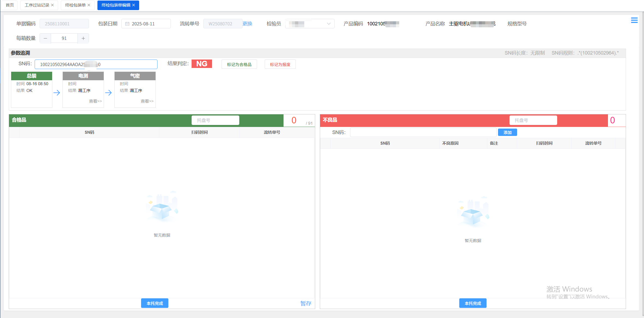Close the 终检包装单编辑 tab
644x318 pixels.
(133, 5)
